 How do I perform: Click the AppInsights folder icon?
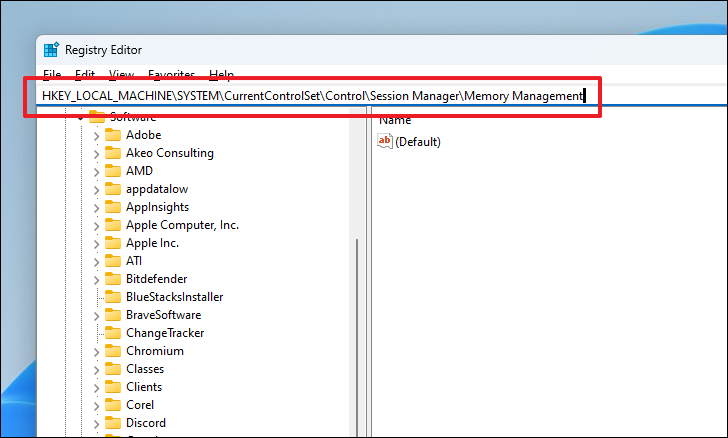[113, 207]
